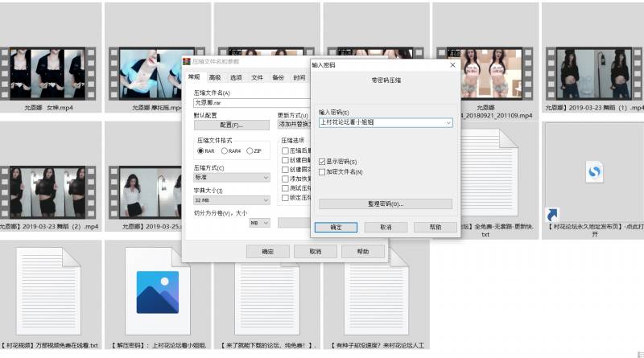
Task: Open the 允恩娜 女裤.mp4 video thumbnail
Action: point(52,72)
